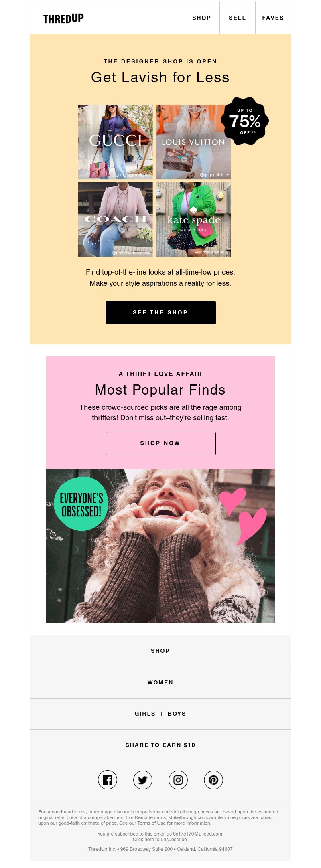
Task: Open the Twitter bird icon
Action: 143,780
